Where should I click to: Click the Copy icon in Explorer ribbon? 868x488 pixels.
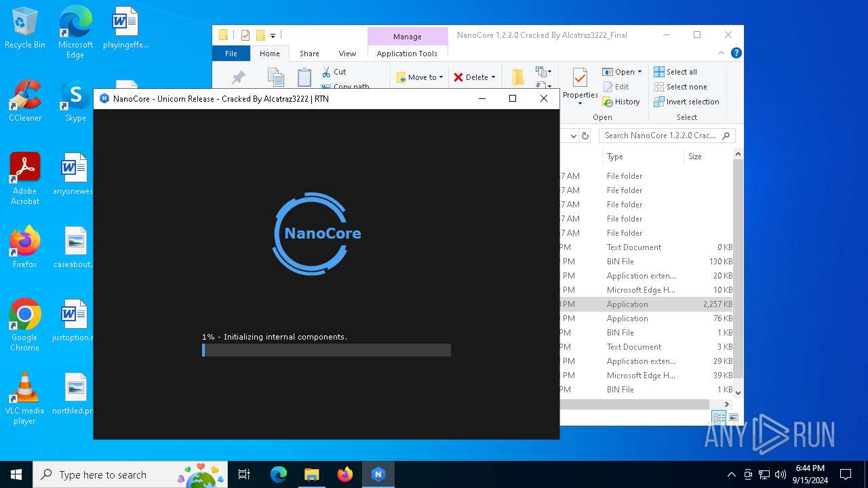pyautogui.click(x=275, y=77)
